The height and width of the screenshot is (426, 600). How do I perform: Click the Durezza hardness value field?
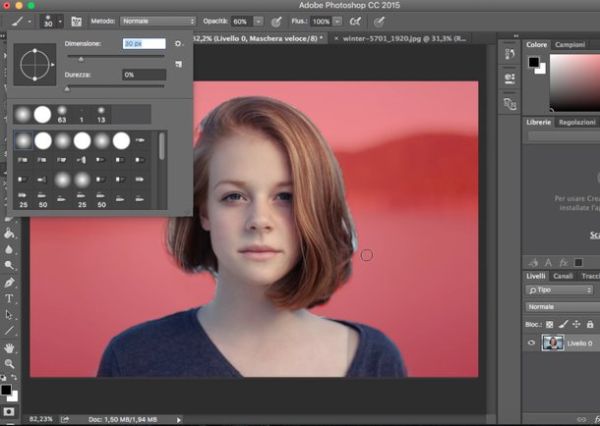(143, 75)
